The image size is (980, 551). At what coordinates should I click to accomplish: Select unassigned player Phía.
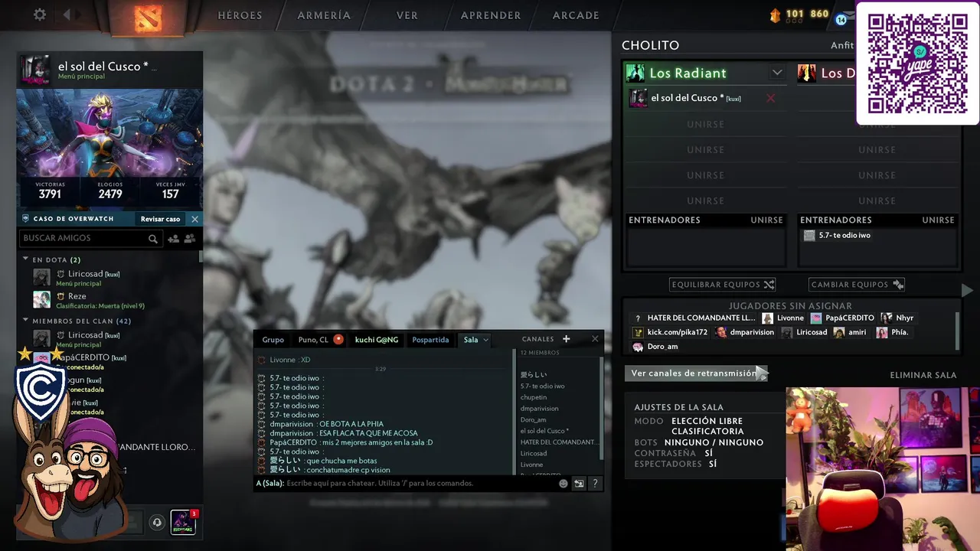point(892,332)
